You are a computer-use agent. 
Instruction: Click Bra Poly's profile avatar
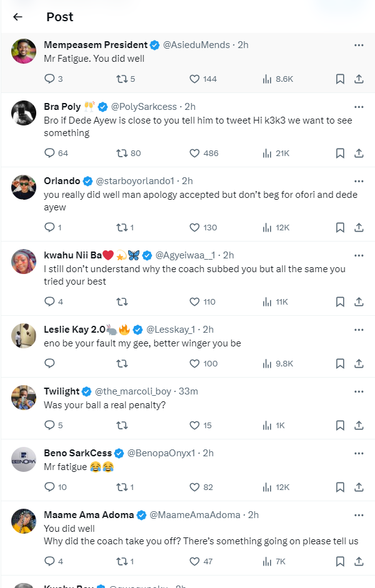[x=24, y=113]
